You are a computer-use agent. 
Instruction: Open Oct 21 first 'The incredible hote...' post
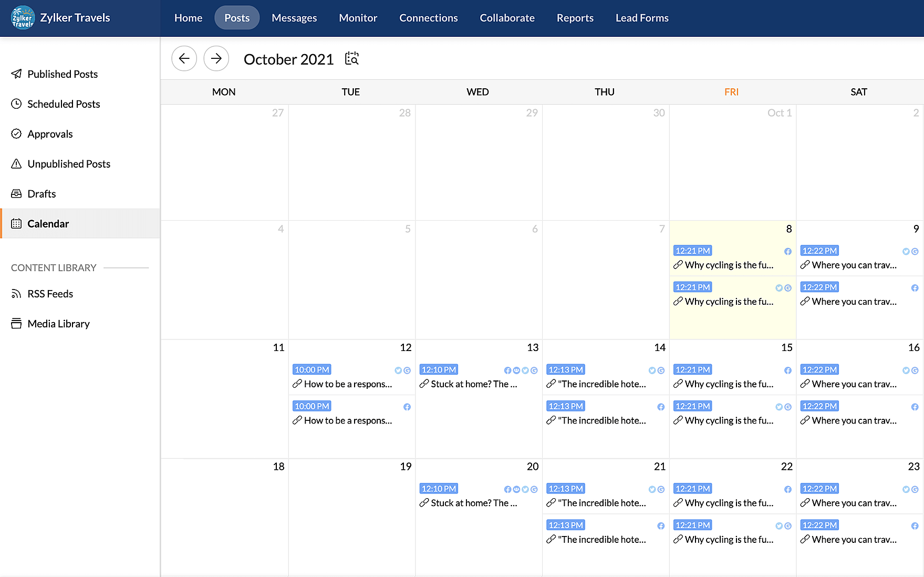602,503
